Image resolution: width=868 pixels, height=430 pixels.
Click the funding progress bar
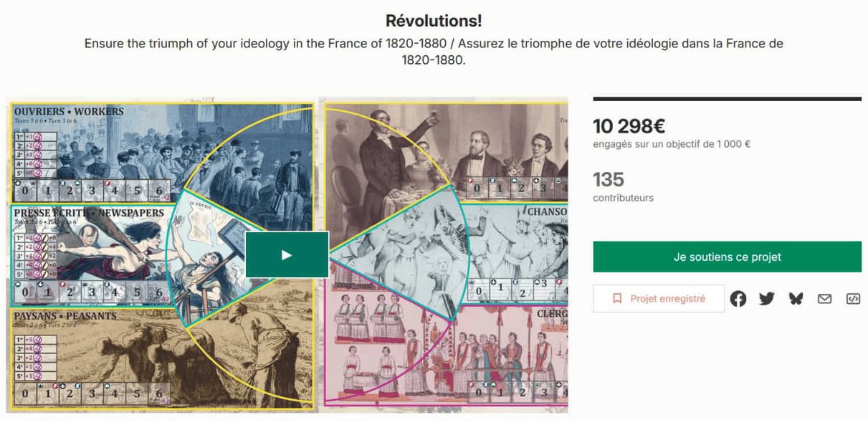(727, 99)
